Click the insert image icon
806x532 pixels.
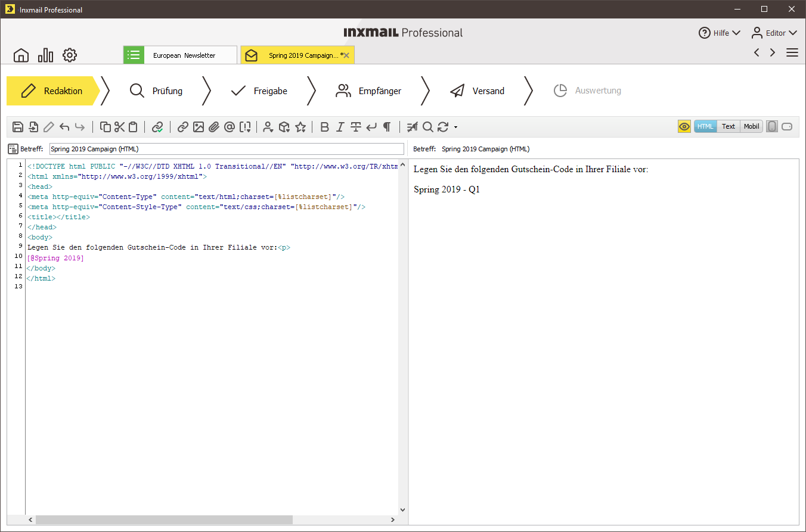pos(199,127)
